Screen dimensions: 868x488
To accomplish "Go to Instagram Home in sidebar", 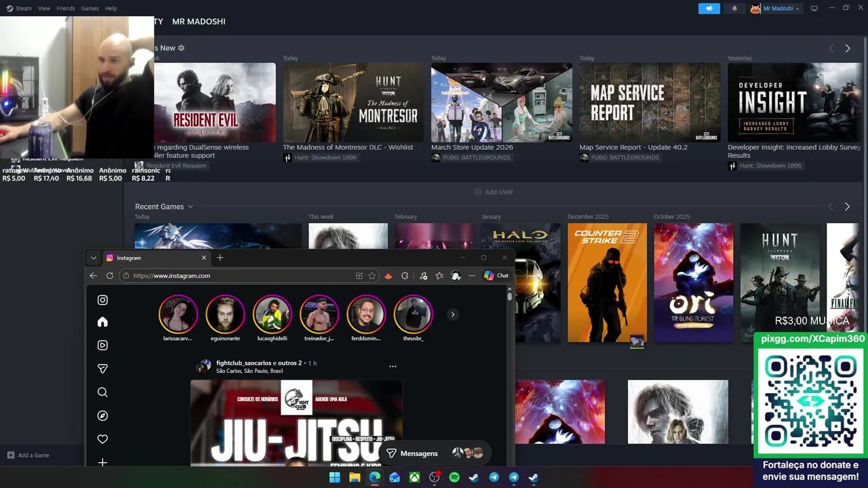I will click(102, 322).
